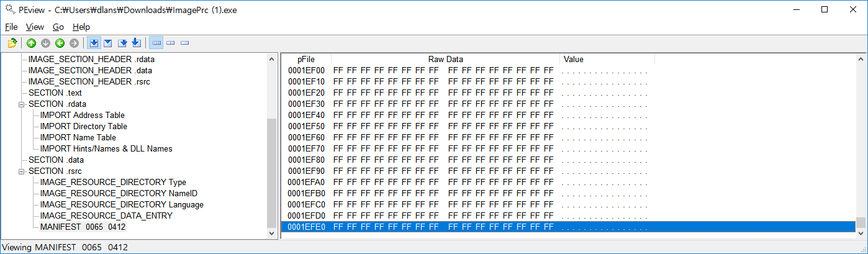Viewport: 868px width, 254px height.
Task: Select SECTION .rsrc tree item
Action: (x=55, y=171)
